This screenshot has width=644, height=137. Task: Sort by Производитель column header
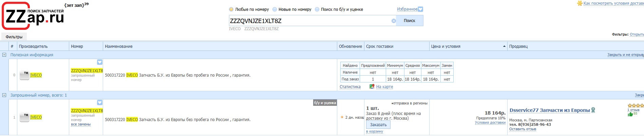pos(33,46)
